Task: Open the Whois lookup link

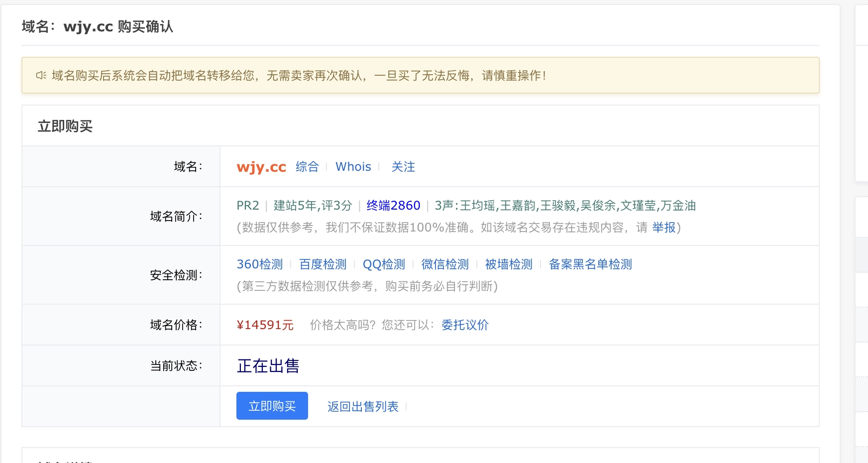Action: coord(353,167)
